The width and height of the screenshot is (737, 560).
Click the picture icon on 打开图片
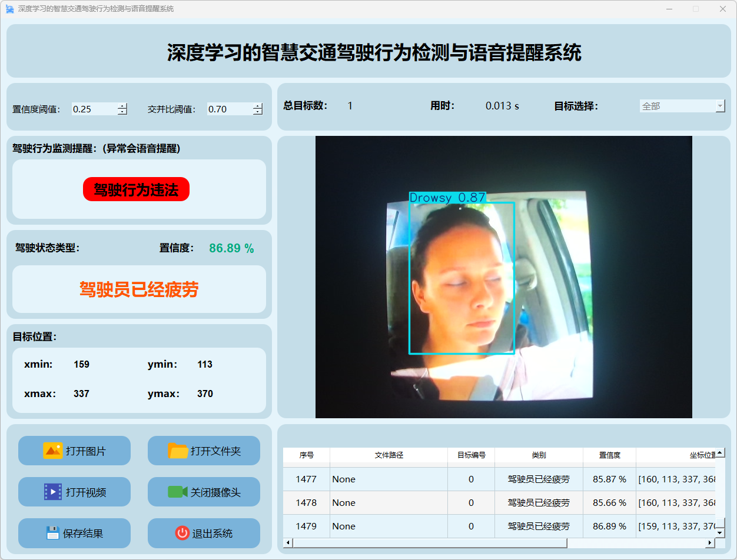pyautogui.click(x=52, y=451)
